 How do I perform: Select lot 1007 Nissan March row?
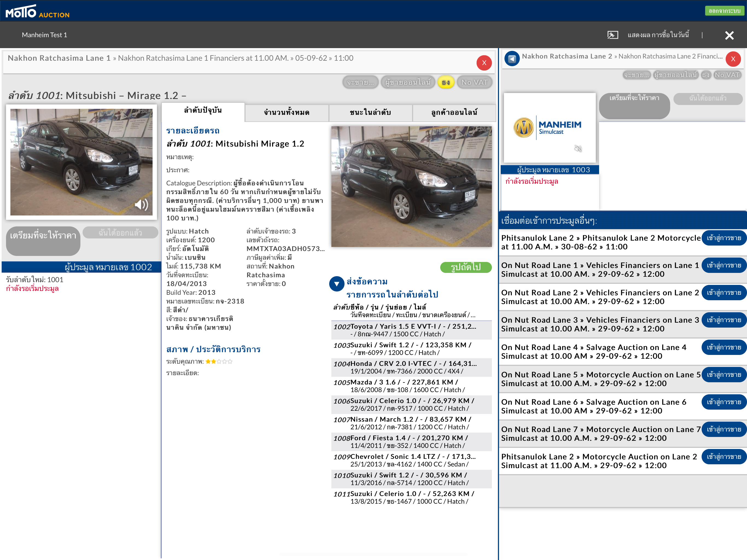pyautogui.click(x=411, y=423)
